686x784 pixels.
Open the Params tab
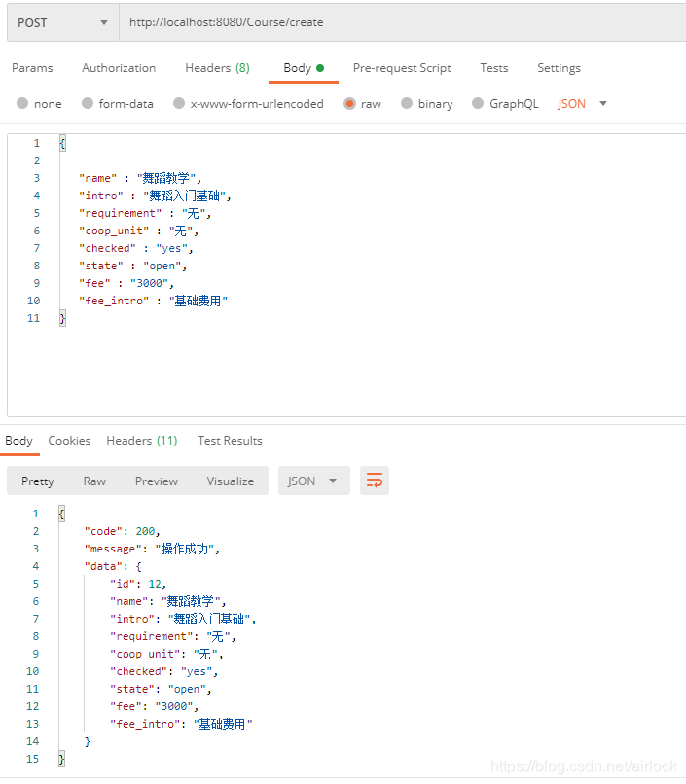click(32, 68)
